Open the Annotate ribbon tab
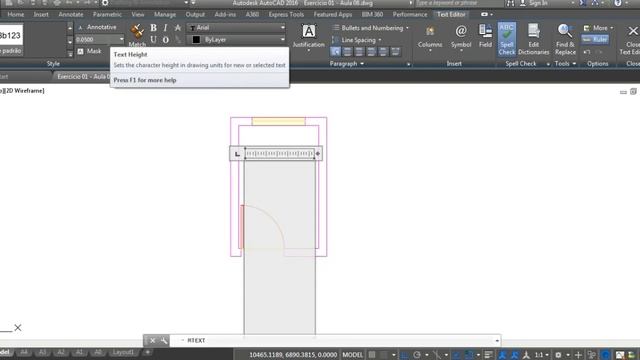This screenshot has width=640, height=360. pos(71,14)
